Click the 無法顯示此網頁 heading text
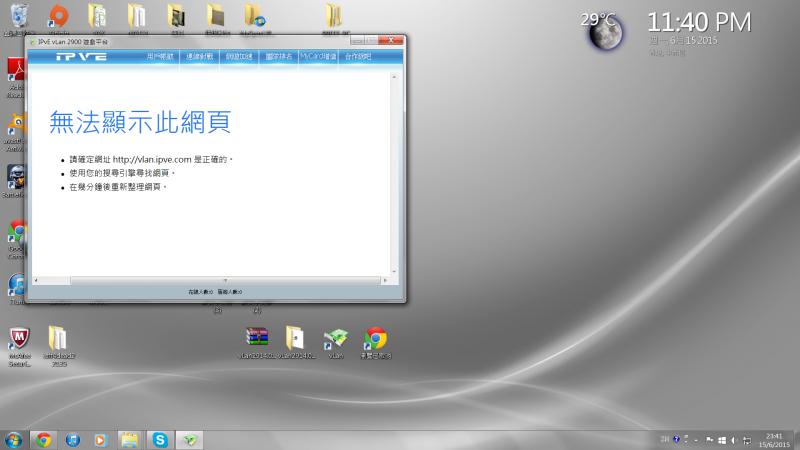800x450 pixels. click(x=140, y=122)
